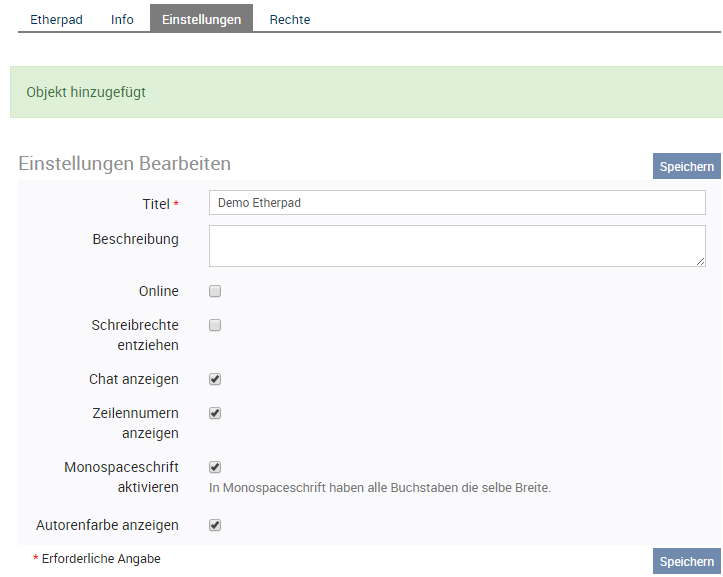Click the Beschreibung textarea resize handle
This screenshot has height=577, width=723.
tap(700, 262)
